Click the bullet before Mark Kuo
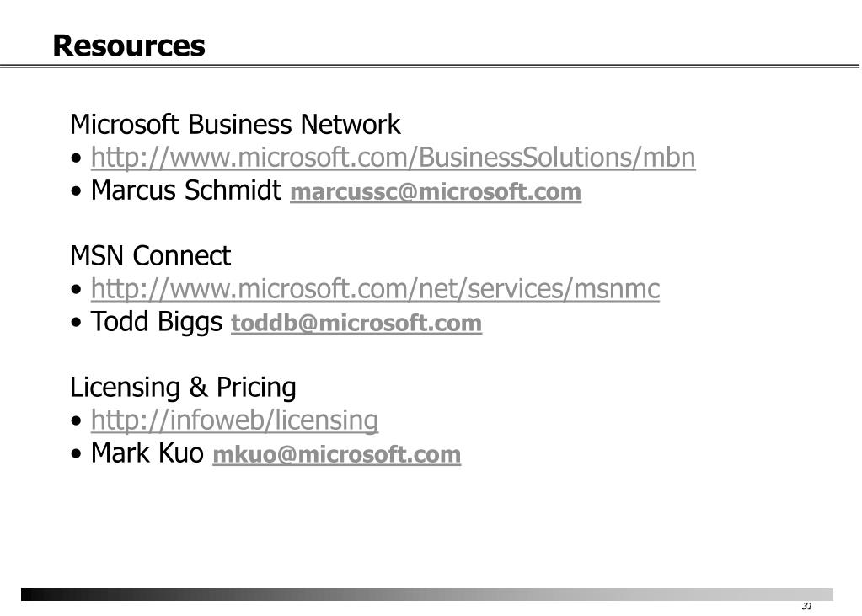The height and width of the screenshot is (616, 862). click(x=77, y=455)
